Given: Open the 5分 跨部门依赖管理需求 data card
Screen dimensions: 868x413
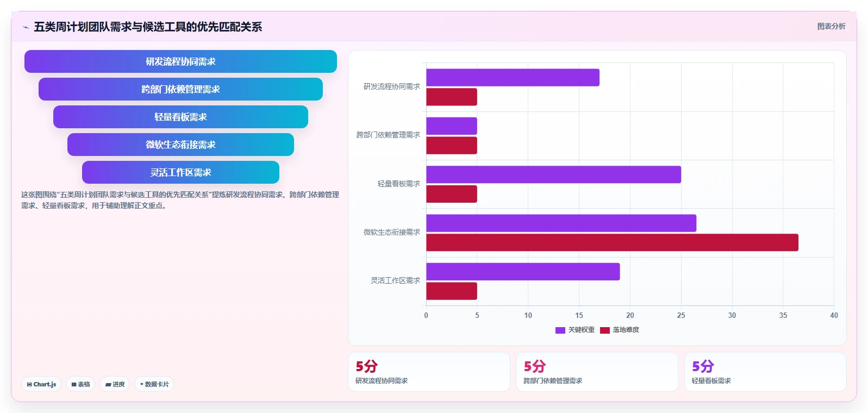Looking at the screenshot, I should (597, 372).
